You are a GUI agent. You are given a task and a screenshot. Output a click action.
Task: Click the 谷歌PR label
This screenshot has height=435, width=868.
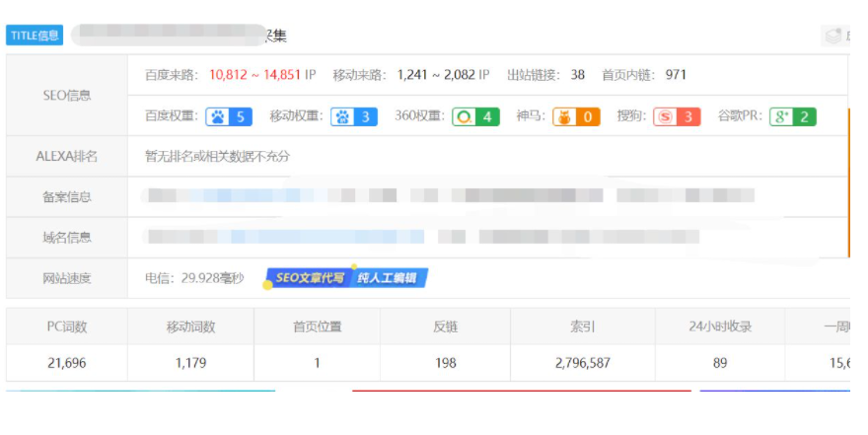[x=740, y=116]
